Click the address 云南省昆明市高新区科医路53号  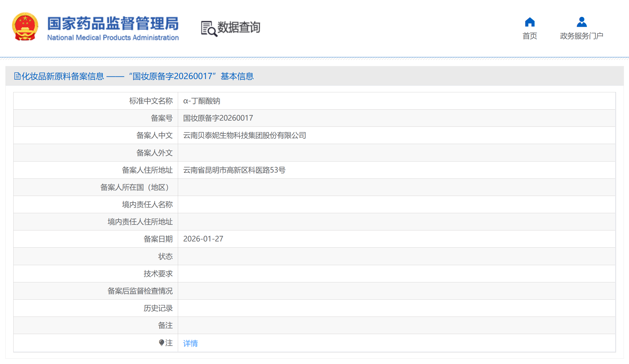click(x=234, y=170)
